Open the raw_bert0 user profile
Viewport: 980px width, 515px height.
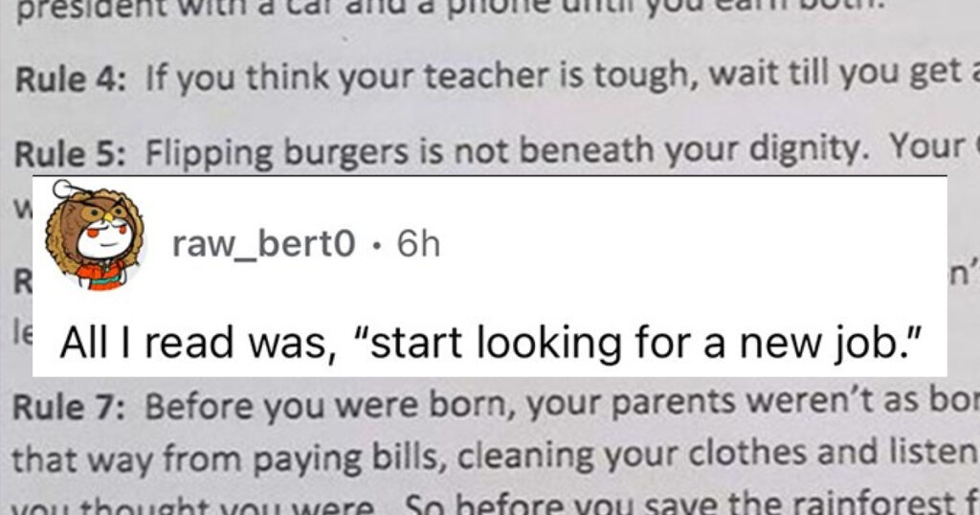pos(264,244)
